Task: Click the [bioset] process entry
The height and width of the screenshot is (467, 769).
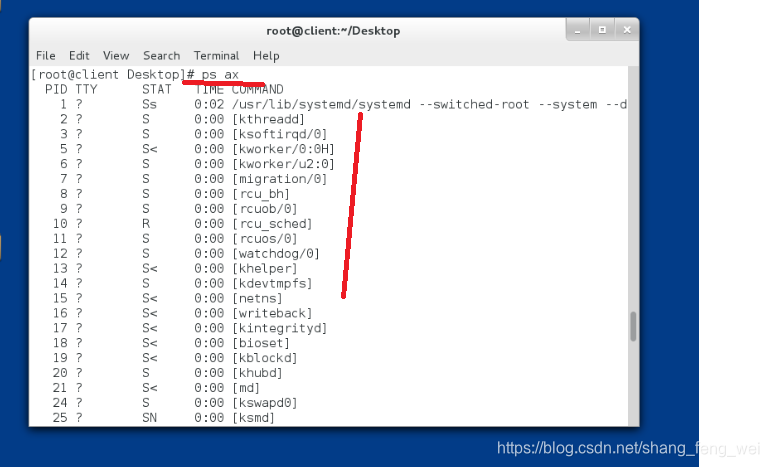Action: pyautogui.click(x=261, y=343)
